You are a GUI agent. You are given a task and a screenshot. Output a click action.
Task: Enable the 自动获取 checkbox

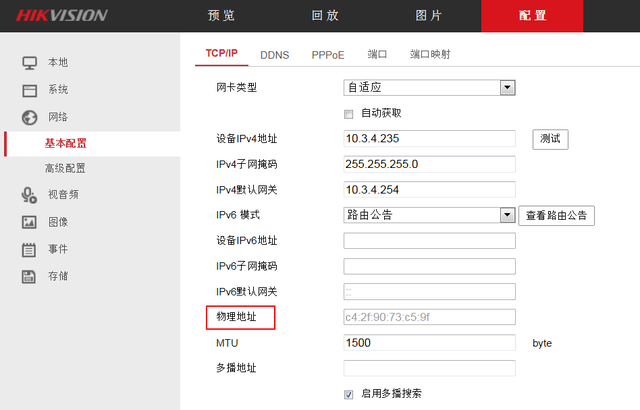click(x=349, y=114)
